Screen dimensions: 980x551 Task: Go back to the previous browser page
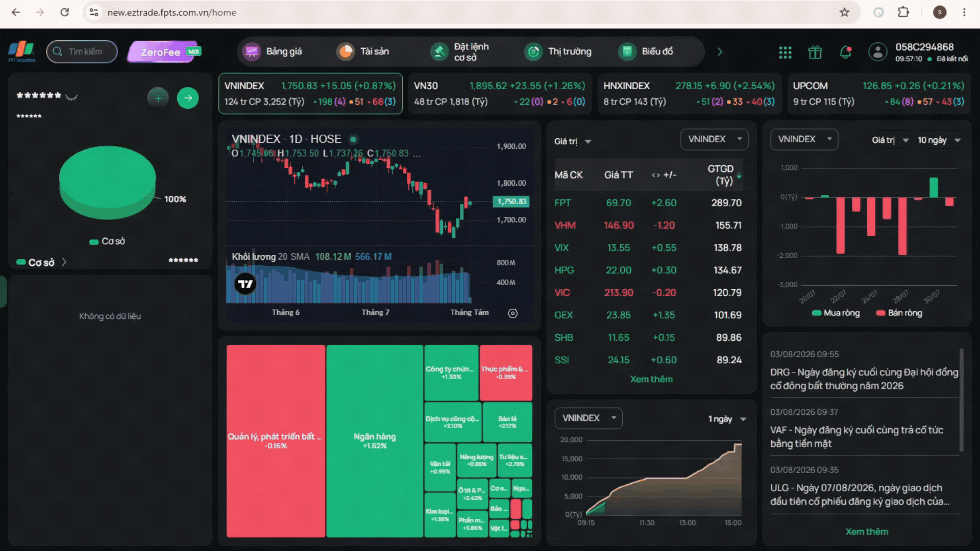pyautogui.click(x=16, y=12)
